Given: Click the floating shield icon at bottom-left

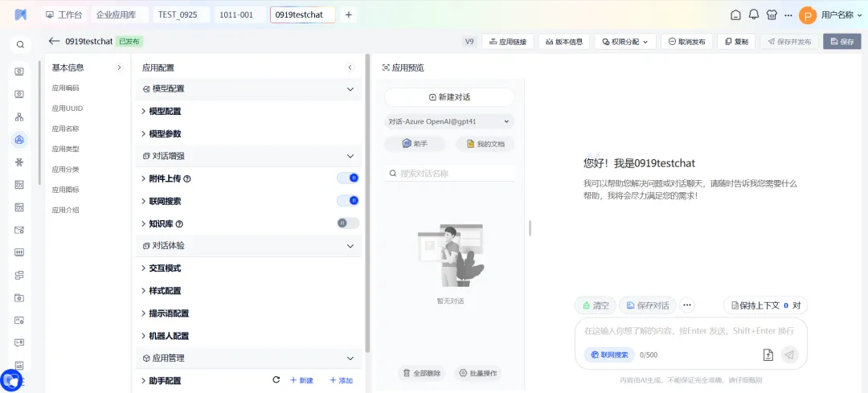Looking at the screenshot, I should point(11,379).
